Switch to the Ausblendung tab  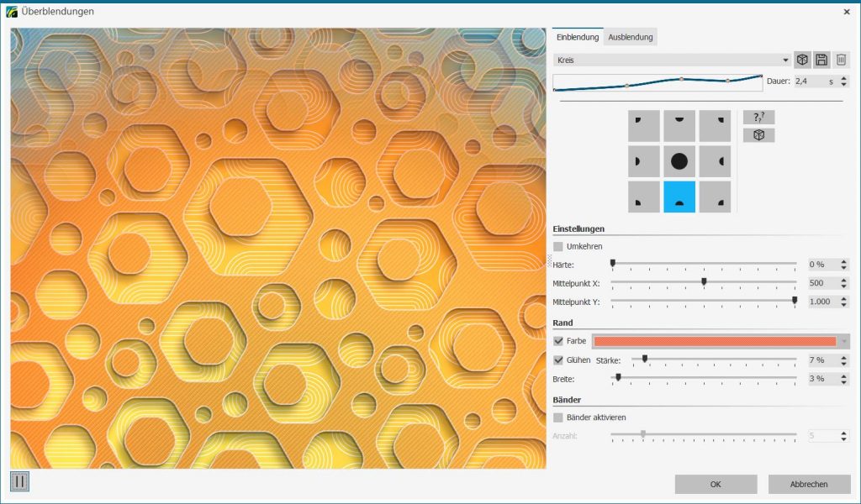coord(631,37)
